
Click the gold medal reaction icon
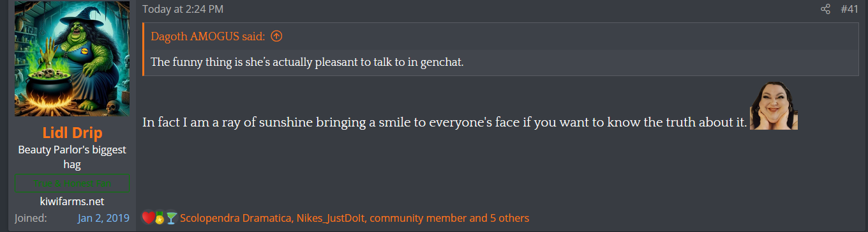click(x=160, y=218)
